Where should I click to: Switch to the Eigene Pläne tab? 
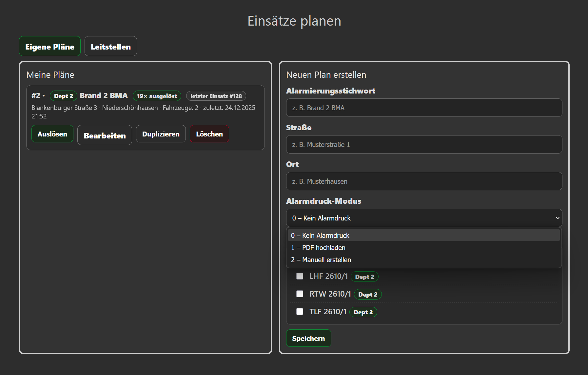[49, 46]
